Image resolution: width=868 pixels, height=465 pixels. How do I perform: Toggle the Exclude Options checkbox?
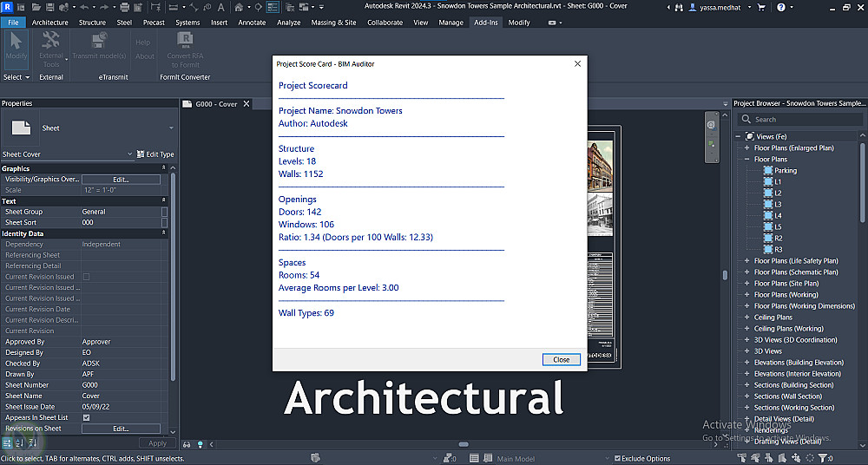[617, 458]
